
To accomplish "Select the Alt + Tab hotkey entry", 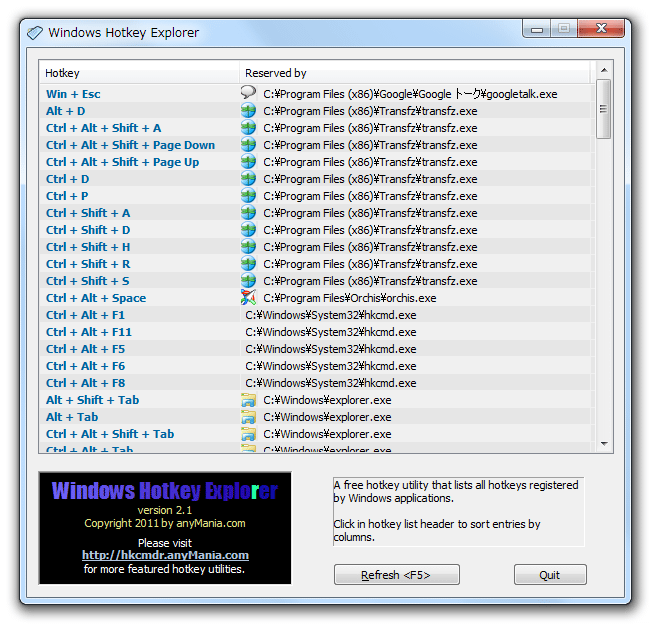I will pyautogui.click(x=72, y=417).
